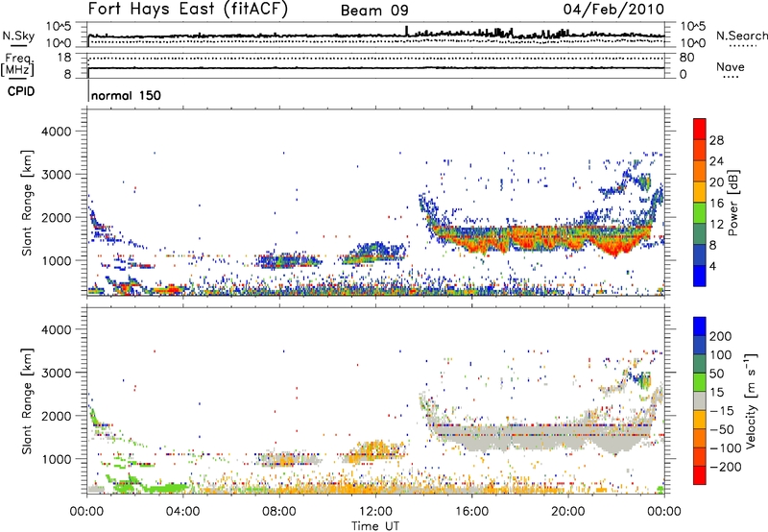Click the "08:00" time axis label

click(x=279, y=512)
